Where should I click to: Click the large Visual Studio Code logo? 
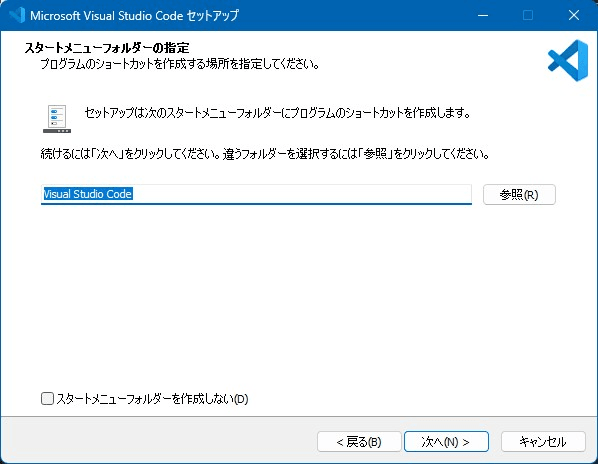tap(568, 61)
